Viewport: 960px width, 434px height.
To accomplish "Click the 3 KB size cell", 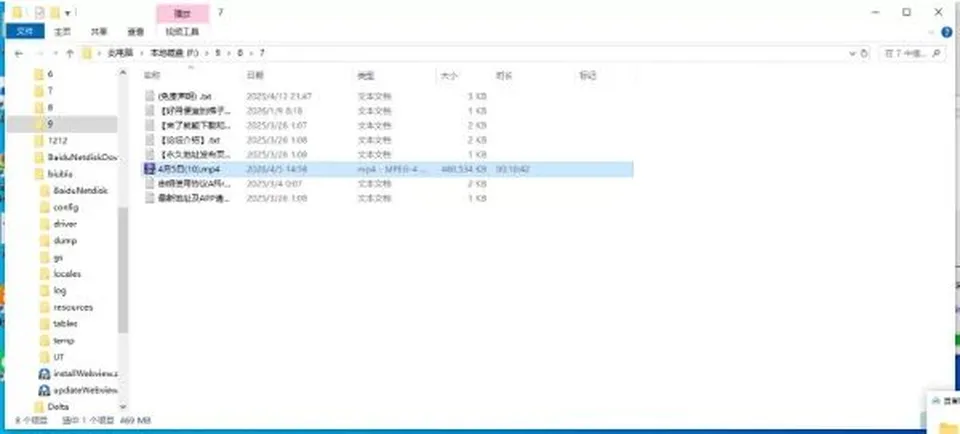I will (x=477, y=96).
